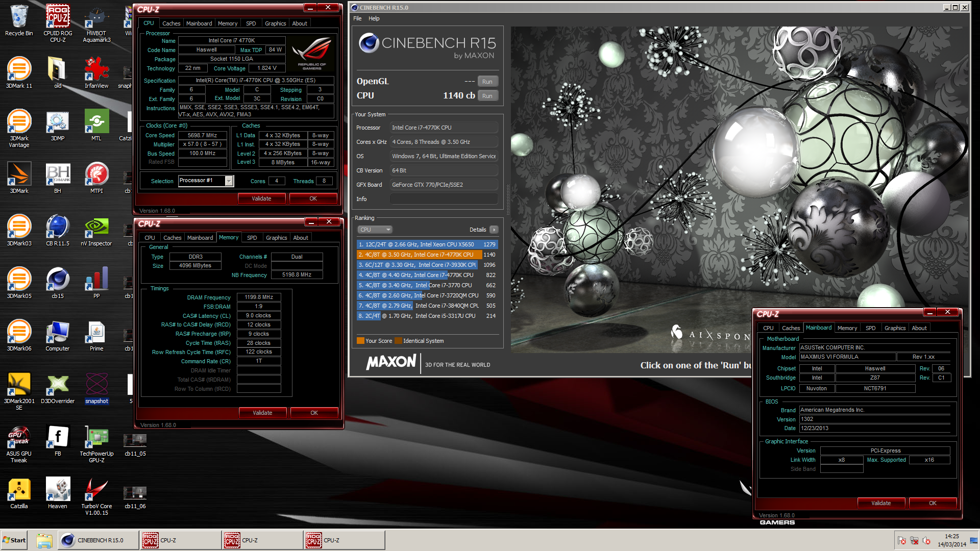Select ranking row i7-3770 CPU 662
Viewport: 980px width, 551px height.
click(427, 285)
